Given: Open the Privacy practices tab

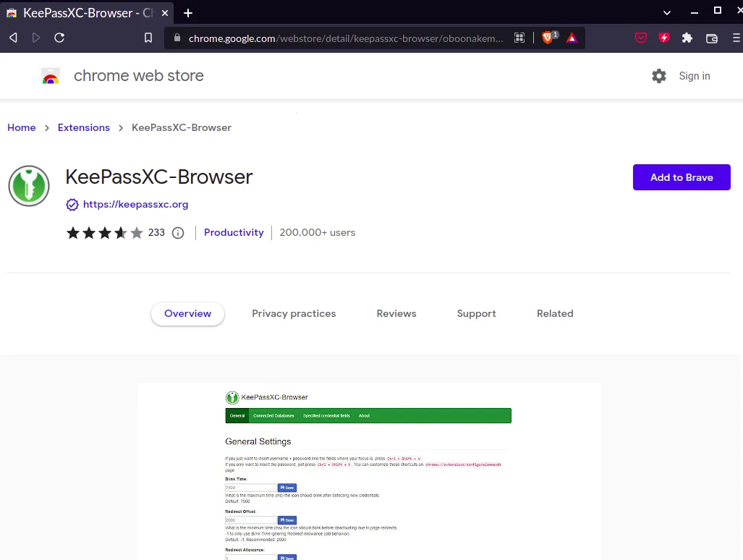Looking at the screenshot, I should 294,313.
